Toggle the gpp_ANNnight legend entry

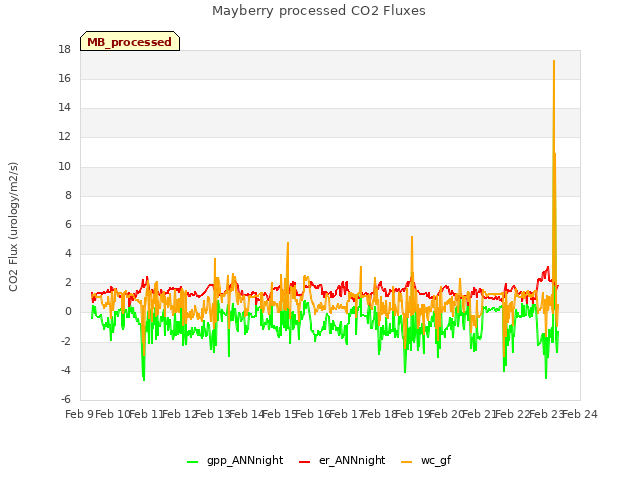click(x=235, y=460)
